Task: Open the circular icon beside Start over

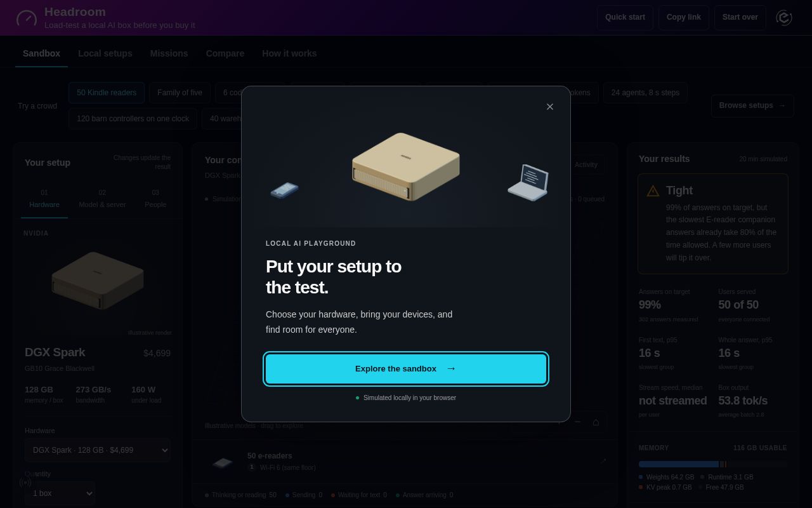Action: (784, 18)
